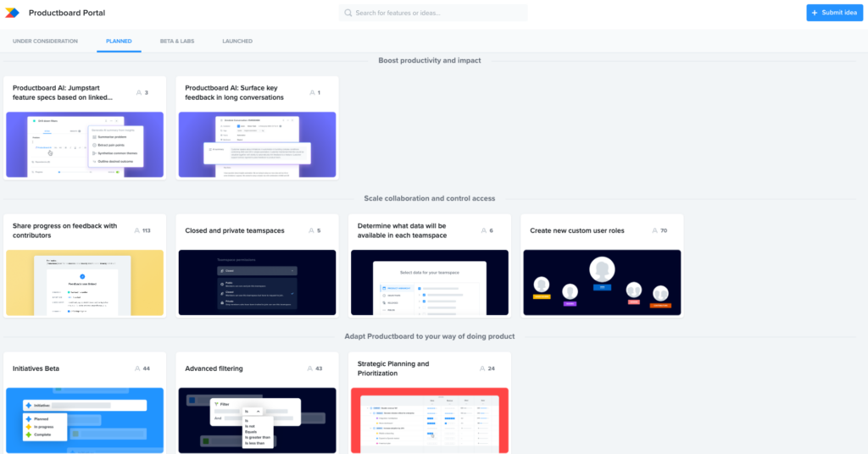The width and height of the screenshot is (868, 454).
Task: Click the Strategic Planning thumbnail image
Action: pyautogui.click(x=430, y=420)
